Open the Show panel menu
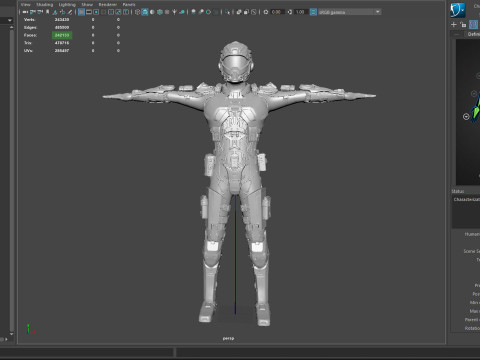The image size is (480, 360). pyautogui.click(x=87, y=4)
